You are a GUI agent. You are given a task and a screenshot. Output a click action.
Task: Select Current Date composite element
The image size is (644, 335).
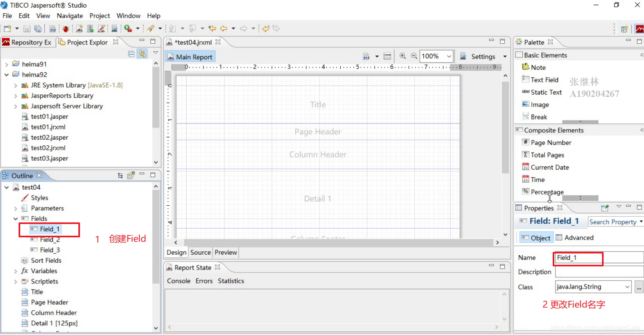tap(545, 167)
